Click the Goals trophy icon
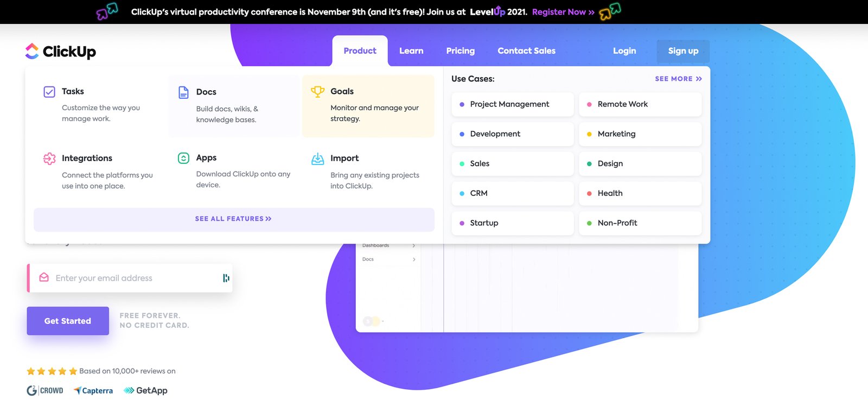This screenshot has width=868, height=406. click(317, 92)
